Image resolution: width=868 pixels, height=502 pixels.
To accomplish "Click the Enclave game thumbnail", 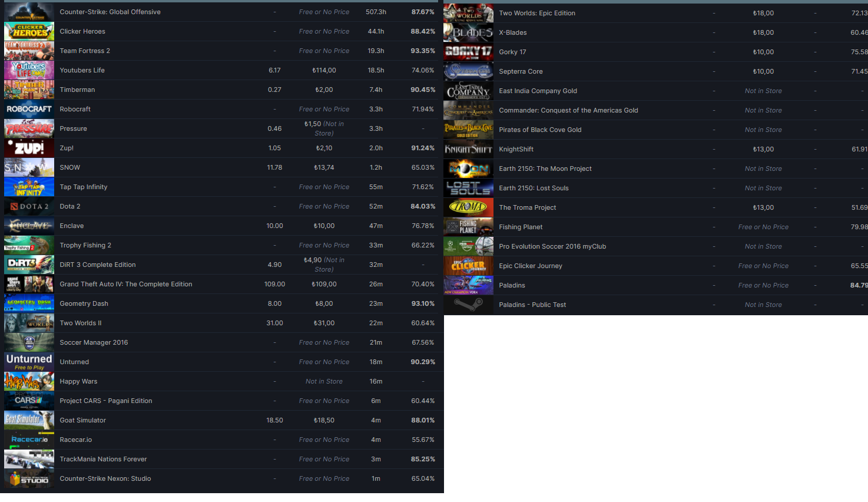I will coord(29,226).
